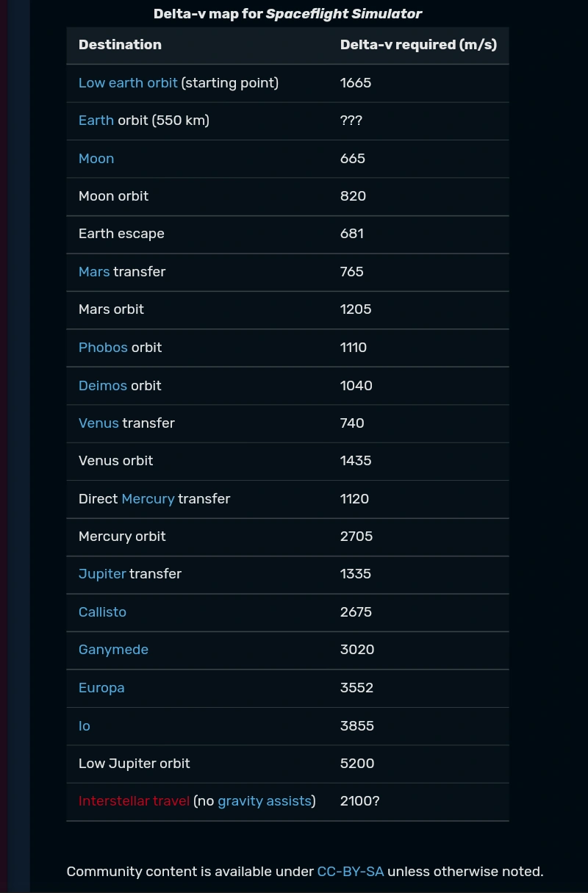This screenshot has height=893, width=588.
Task: Open the red Interstellar travel link
Action: (134, 801)
